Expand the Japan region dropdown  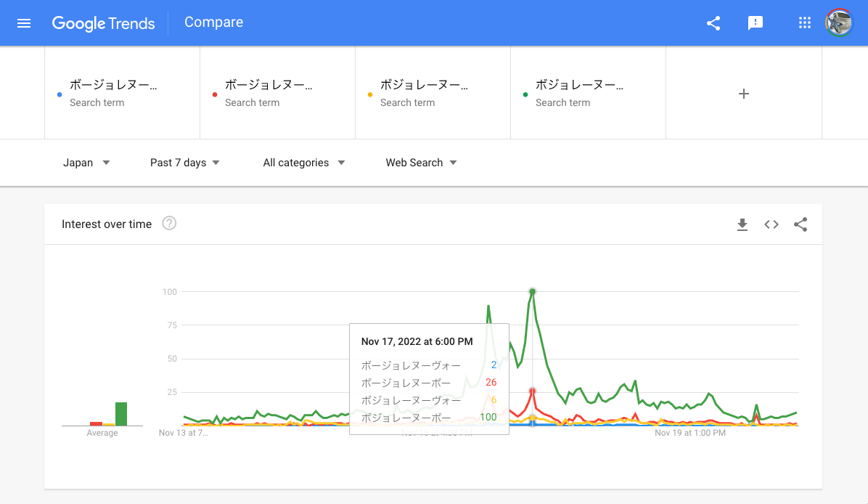pyautogui.click(x=86, y=163)
